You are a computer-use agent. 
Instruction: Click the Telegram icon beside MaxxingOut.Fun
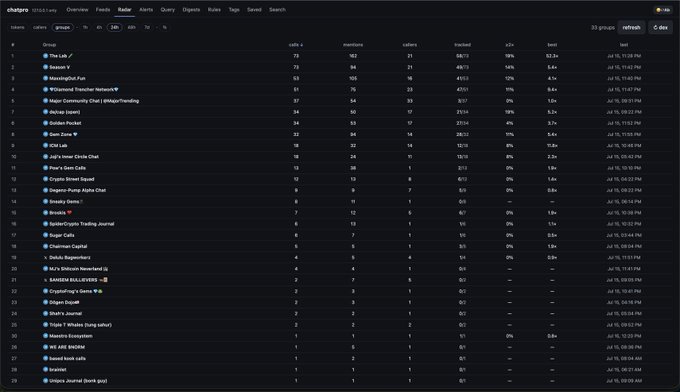(x=45, y=78)
